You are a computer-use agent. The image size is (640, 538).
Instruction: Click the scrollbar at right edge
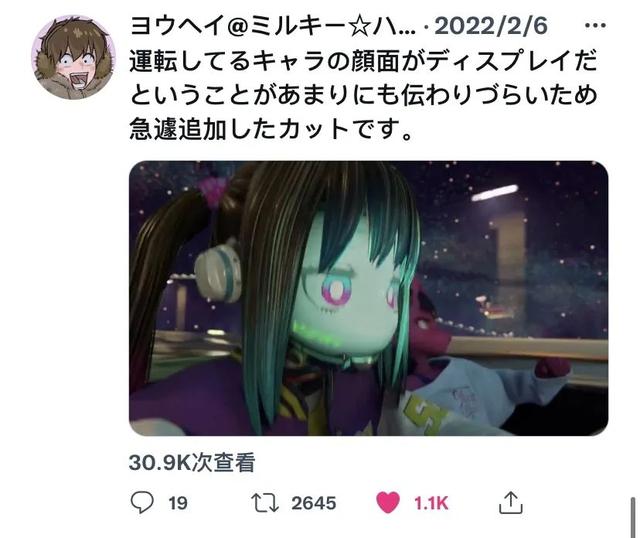point(633,515)
